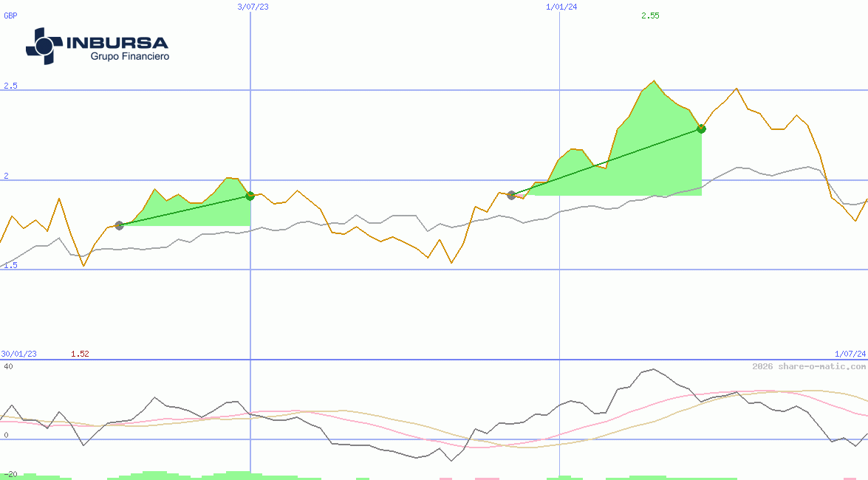The image size is (868, 480).
Task: Click the 1/01/24 date marker label
Action: 561,7
